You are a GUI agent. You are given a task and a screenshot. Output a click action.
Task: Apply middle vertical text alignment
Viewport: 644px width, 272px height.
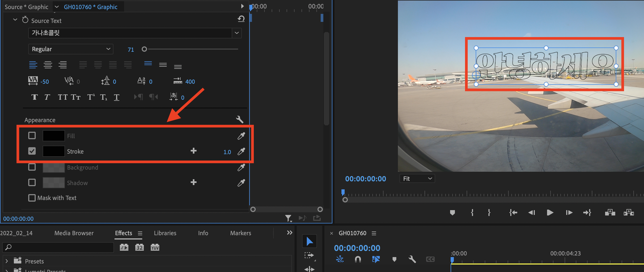coord(163,65)
